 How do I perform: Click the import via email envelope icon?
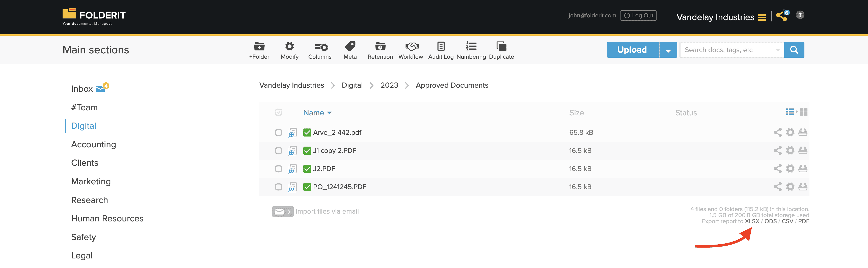pyautogui.click(x=283, y=212)
